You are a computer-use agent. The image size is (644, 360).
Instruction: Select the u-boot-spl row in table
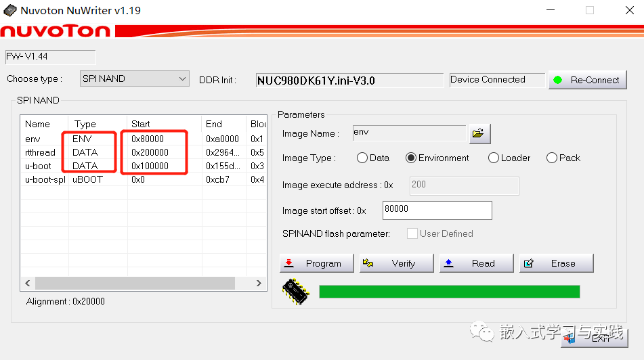point(144,179)
